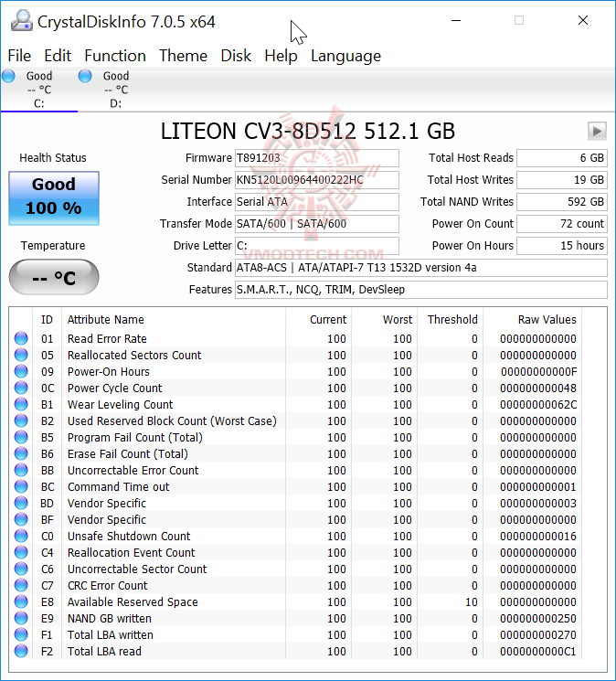Click the Raw Values column header
Viewport: 616px width, 681px height.
[532, 320]
